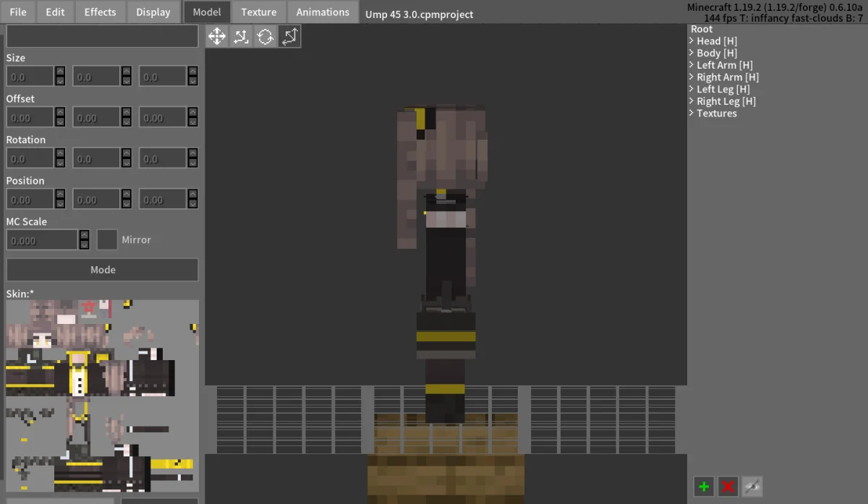This screenshot has width=868, height=504.
Task: Click the Offset X input field
Action: coord(30,117)
